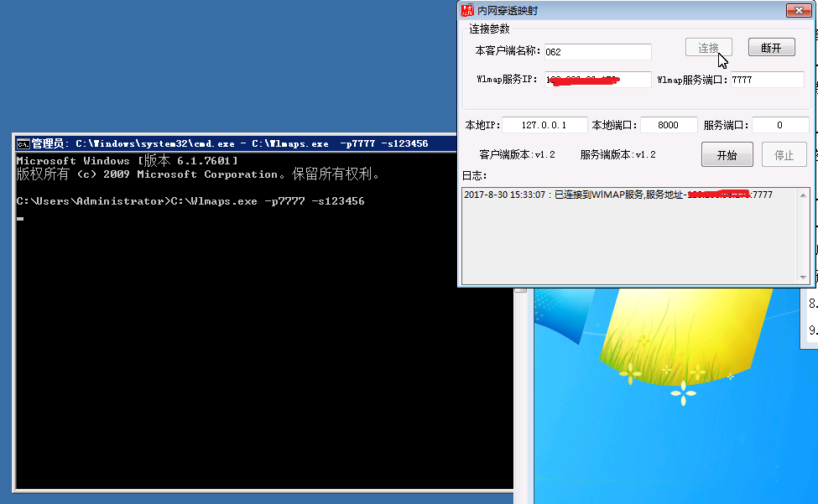Focus the 服务端口 field with 0

pyautogui.click(x=780, y=125)
